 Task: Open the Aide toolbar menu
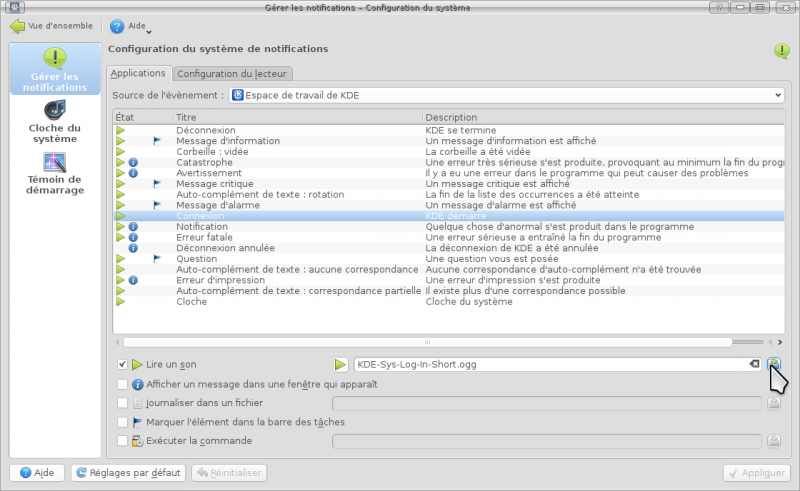point(131,26)
